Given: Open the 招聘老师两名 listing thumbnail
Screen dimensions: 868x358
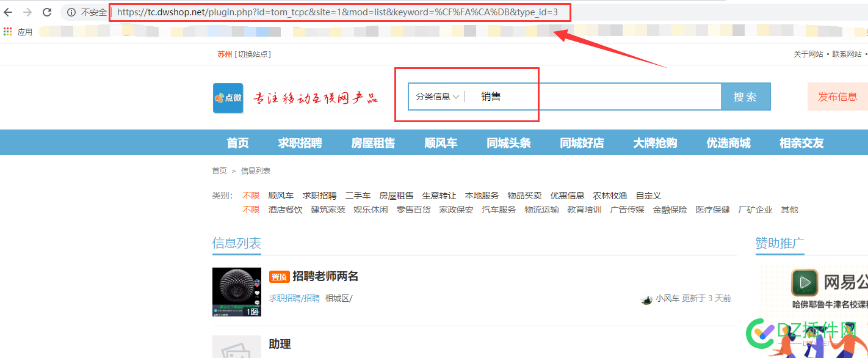Looking at the screenshot, I should pyautogui.click(x=237, y=292).
